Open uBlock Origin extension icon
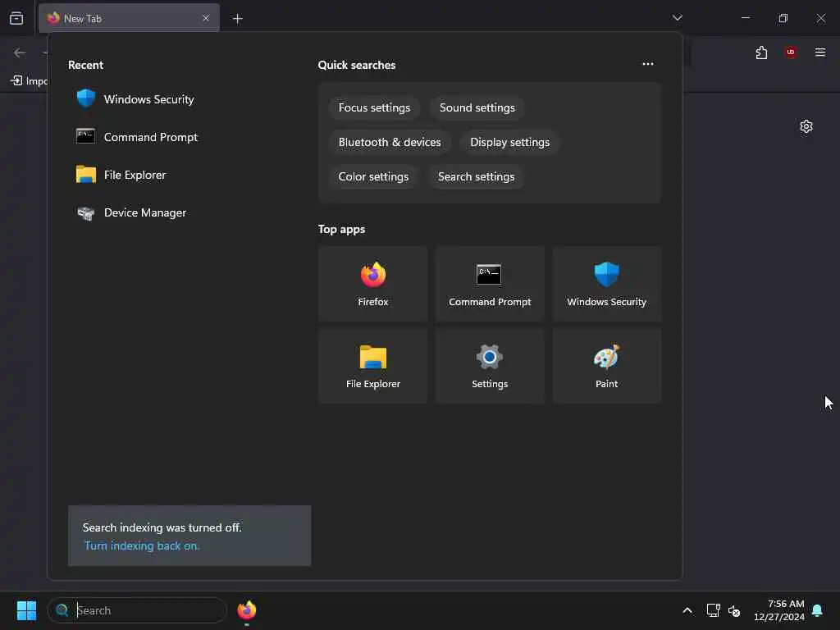The height and width of the screenshot is (630, 840). coord(790,52)
